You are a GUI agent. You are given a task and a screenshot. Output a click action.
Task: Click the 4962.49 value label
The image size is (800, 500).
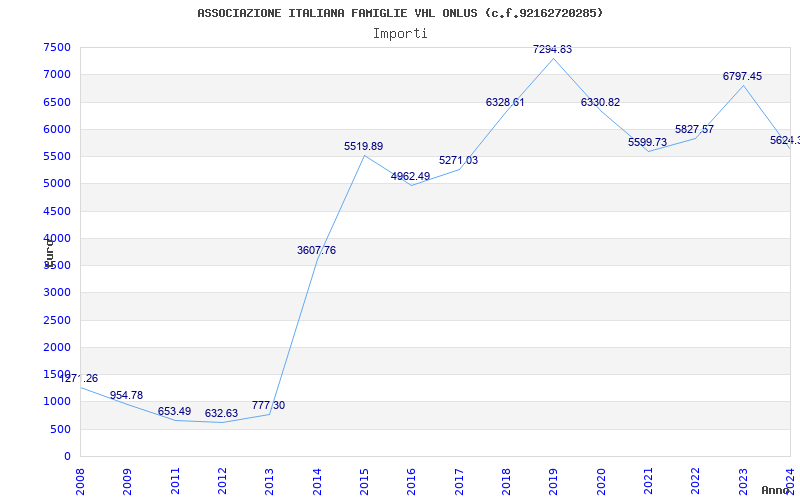tap(411, 177)
